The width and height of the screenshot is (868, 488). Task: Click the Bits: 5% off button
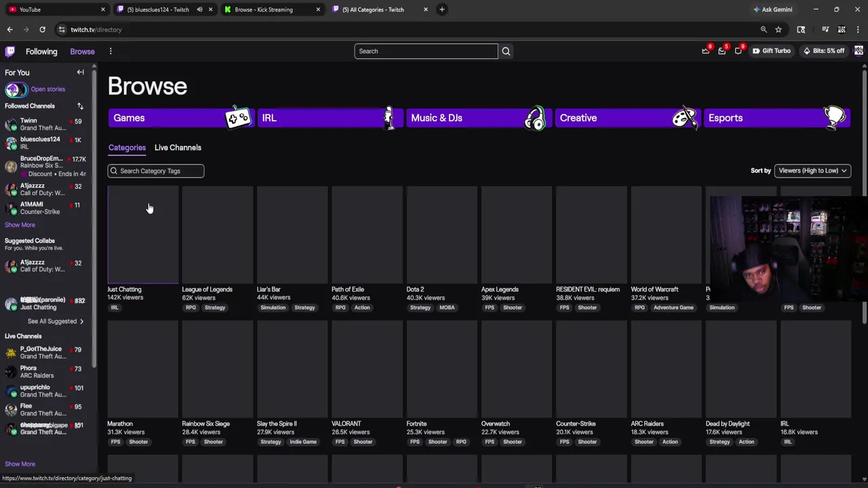(824, 51)
